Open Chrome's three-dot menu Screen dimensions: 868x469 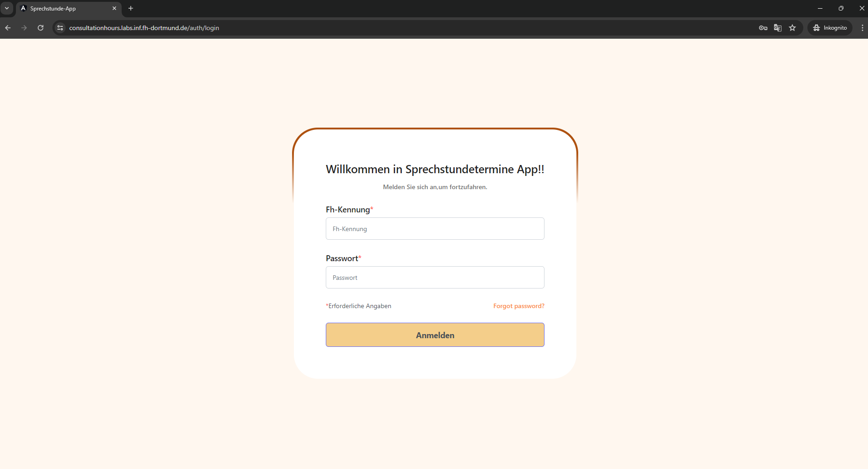tap(862, 28)
